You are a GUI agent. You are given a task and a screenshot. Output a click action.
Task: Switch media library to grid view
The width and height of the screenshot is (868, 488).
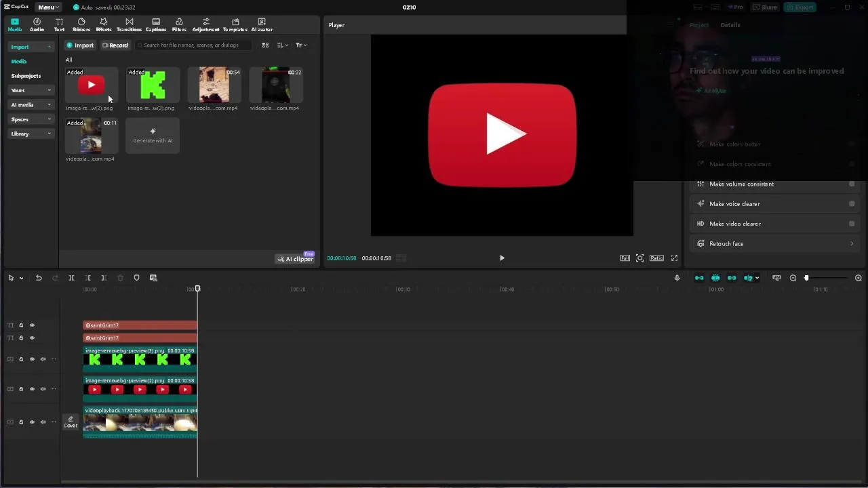point(265,45)
